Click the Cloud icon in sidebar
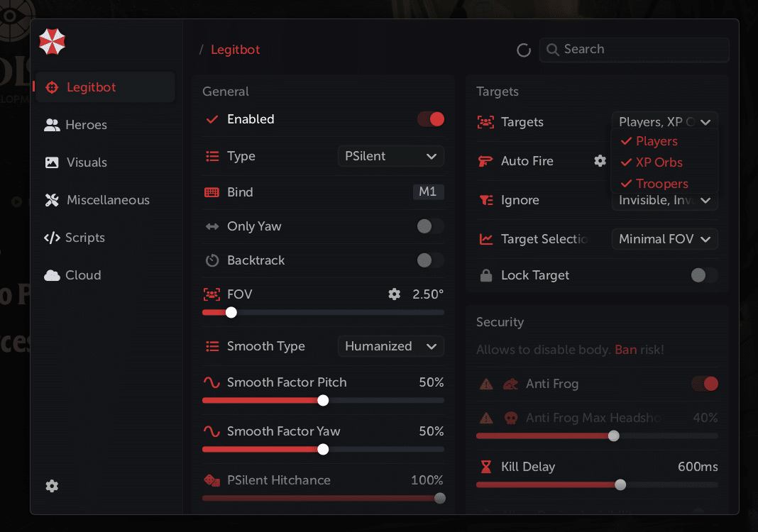758x532 pixels. pos(52,275)
